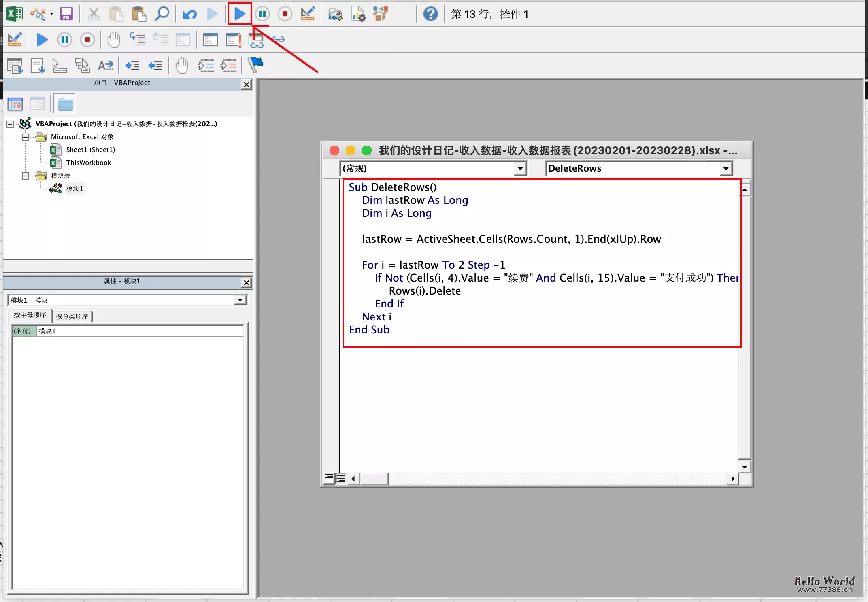Open the DeleteRows procedure dropdown

tap(726, 168)
